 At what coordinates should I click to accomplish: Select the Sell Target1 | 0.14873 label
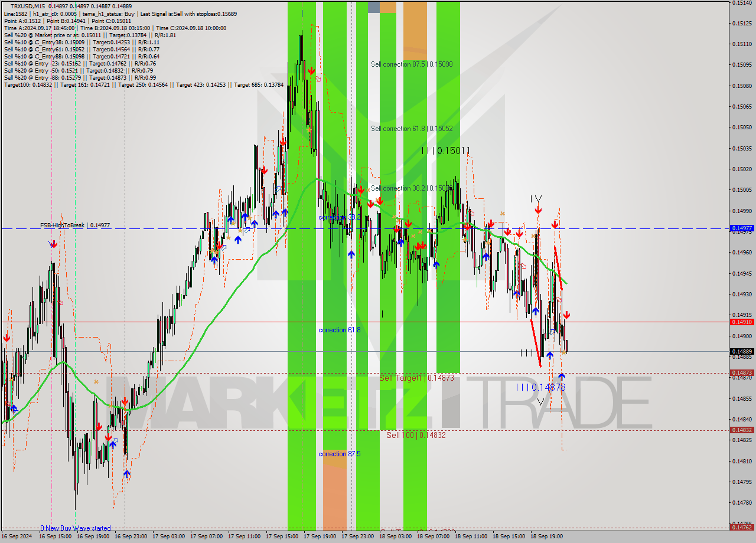tap(416, 378)
